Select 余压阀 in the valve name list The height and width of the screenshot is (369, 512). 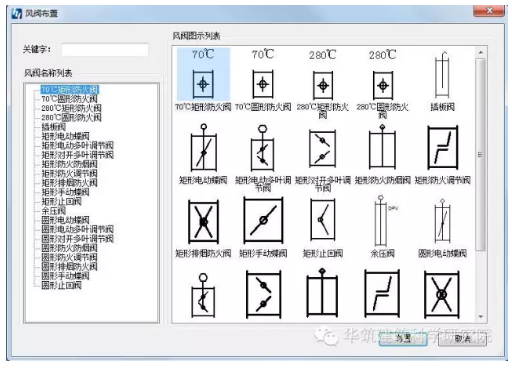[54, 211]
